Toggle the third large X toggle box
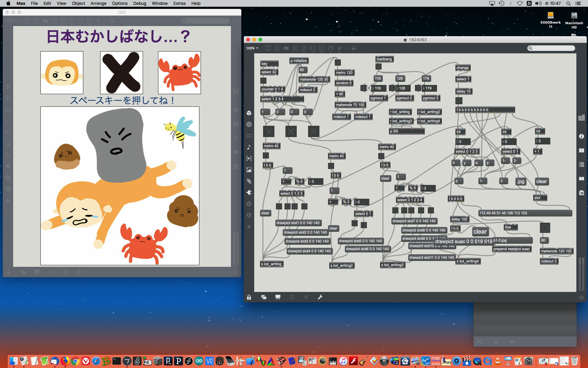The width and height of the screenshot is (588, 368). click(314, 132)
